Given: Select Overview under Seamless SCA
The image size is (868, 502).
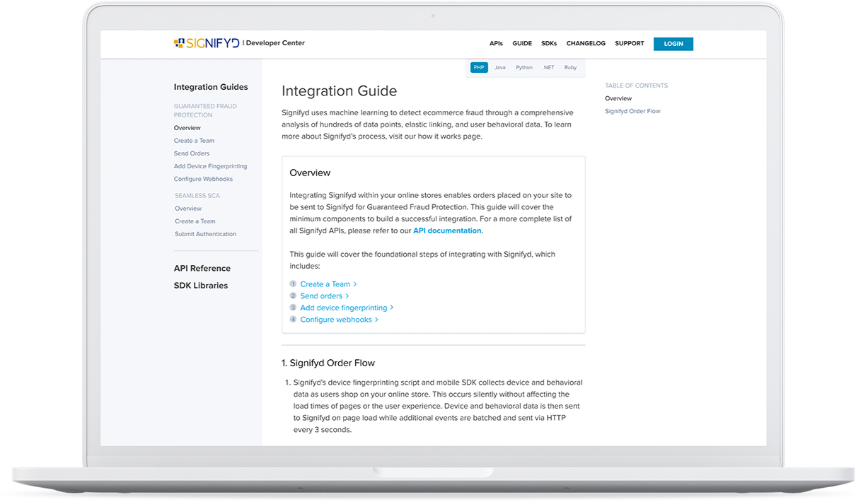Looking at the screenshot, I should (x=188, y=209).
